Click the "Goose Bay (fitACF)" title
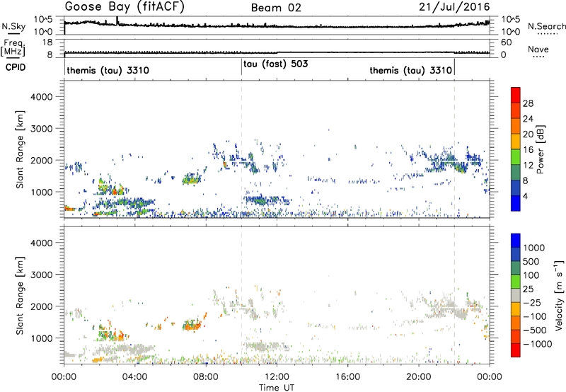The width and height of the screenshot is (566, 392). click(125, 7)
